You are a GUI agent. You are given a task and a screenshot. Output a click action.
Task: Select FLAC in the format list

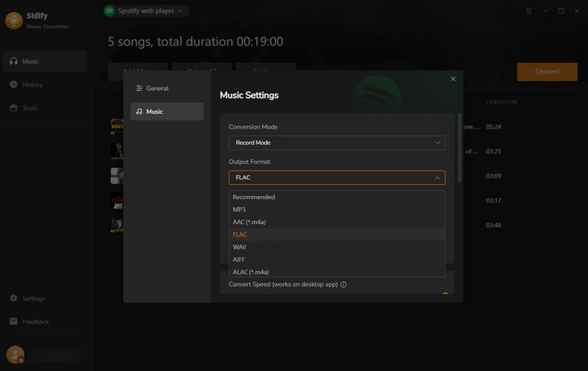tap(337, 234)
